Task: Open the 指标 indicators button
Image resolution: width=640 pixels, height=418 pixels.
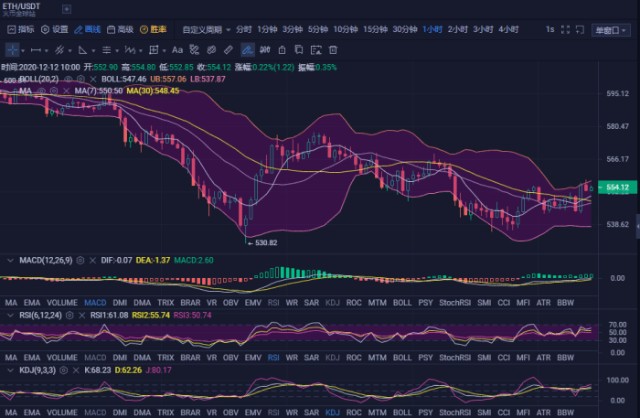Action: [x=21, y=29]
